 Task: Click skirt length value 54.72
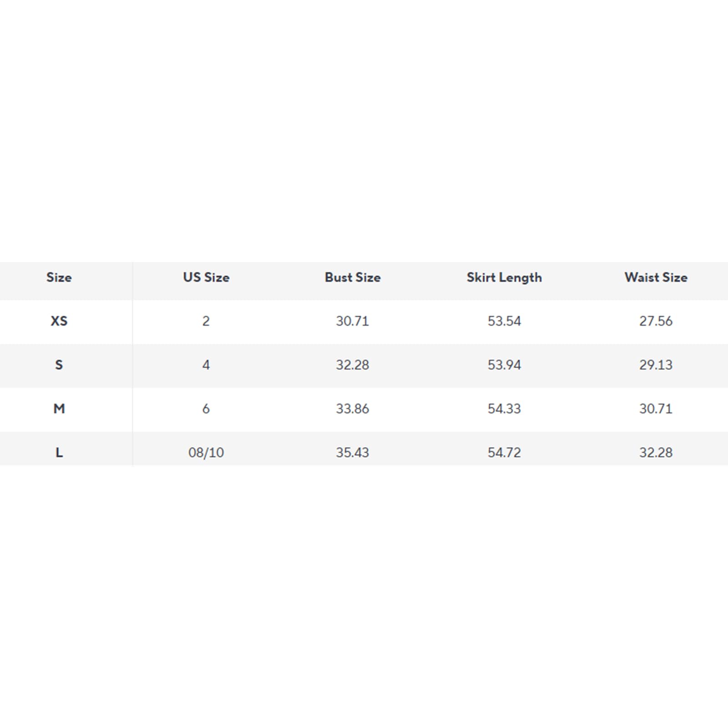click(504, 452)
